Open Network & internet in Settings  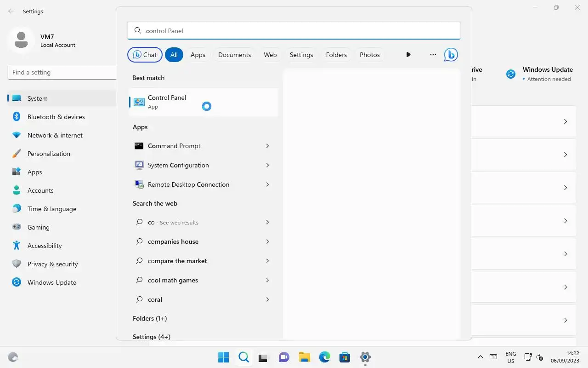pos(62,135)
